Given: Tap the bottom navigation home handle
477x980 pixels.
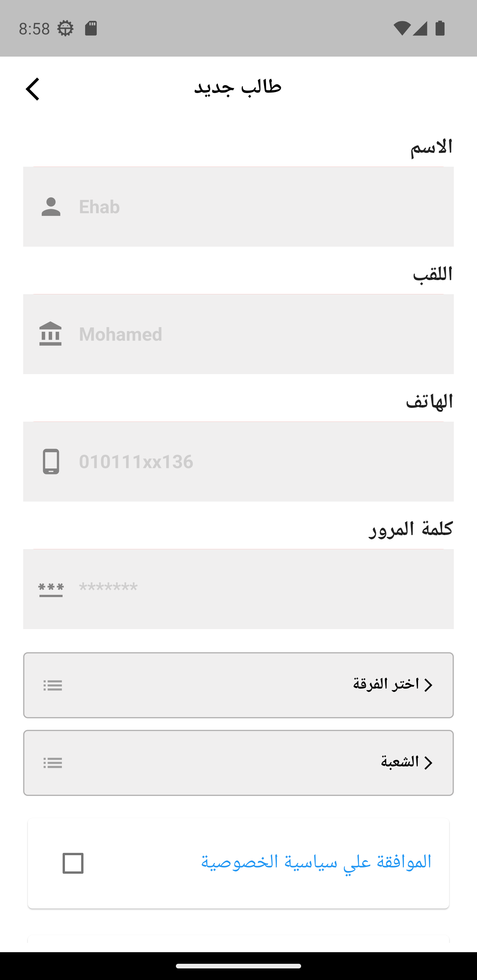Looking at the screenshot, I should (x=238, y=966).
